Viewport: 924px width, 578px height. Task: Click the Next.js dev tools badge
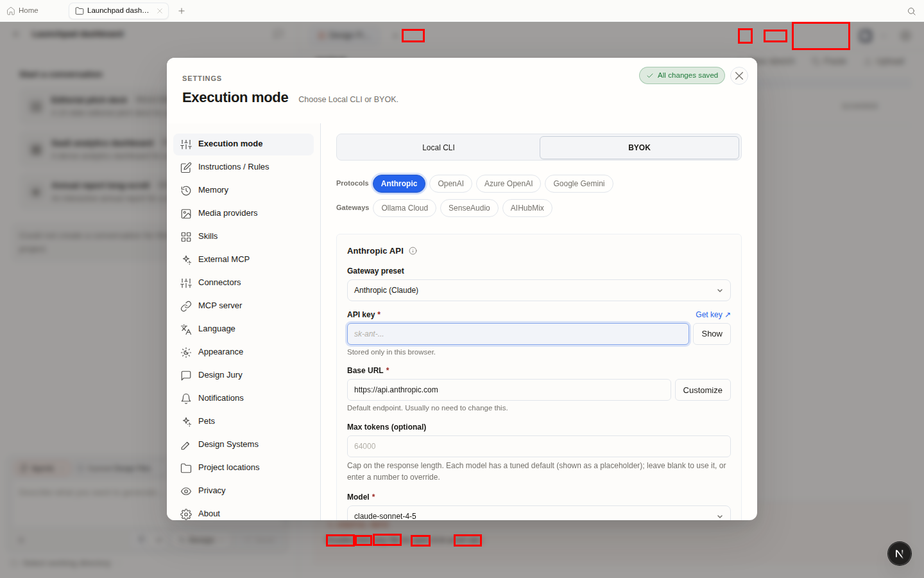pyautogui.click(x=900, y=554)
